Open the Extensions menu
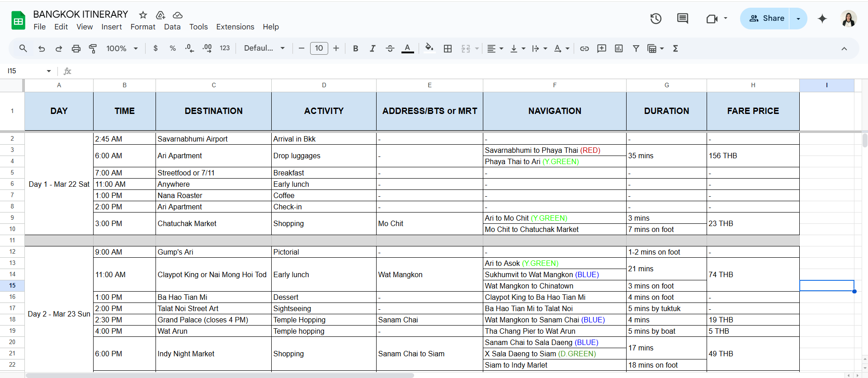The height and width of the screenshot is (378, 868). [x=235, y=27]
